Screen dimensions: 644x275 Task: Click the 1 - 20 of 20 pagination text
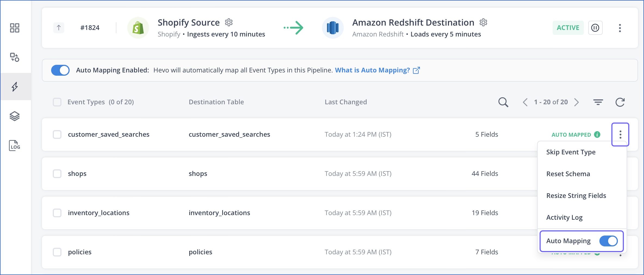click(551, 102)
